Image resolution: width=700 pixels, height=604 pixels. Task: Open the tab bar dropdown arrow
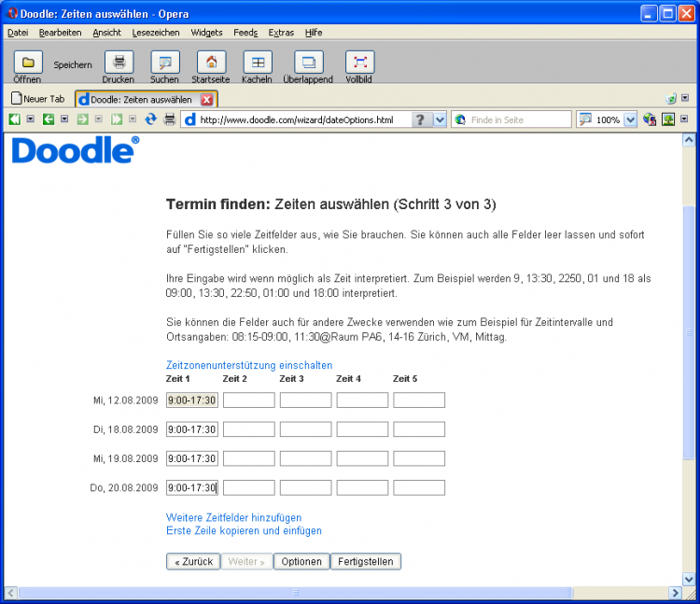tap(685, 98)
